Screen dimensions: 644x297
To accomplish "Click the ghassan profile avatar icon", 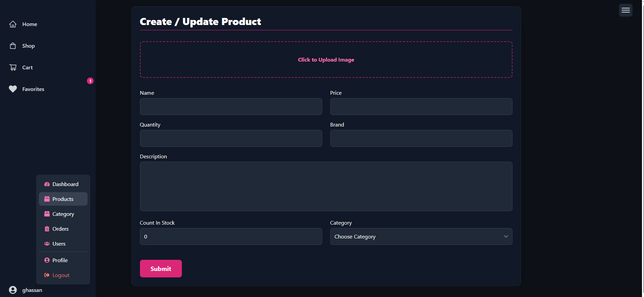I will [13, 290].
